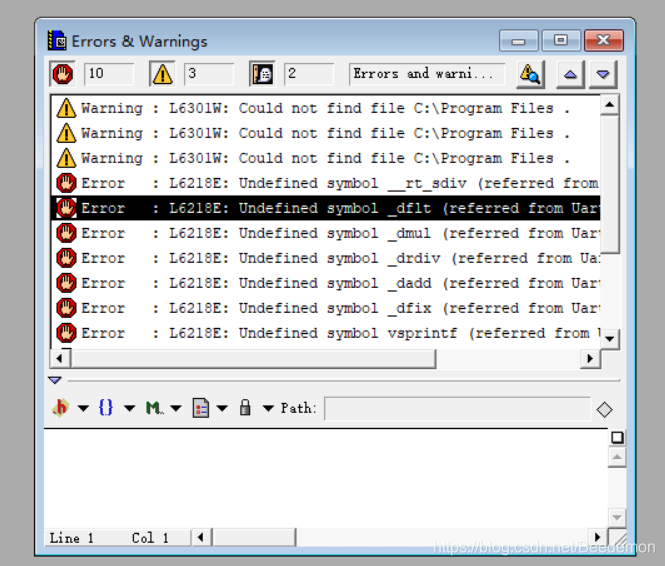Screen dimensions: 665x566
Task: Toggle the warnings triangle filter button
Action: [x=162, y=74]
